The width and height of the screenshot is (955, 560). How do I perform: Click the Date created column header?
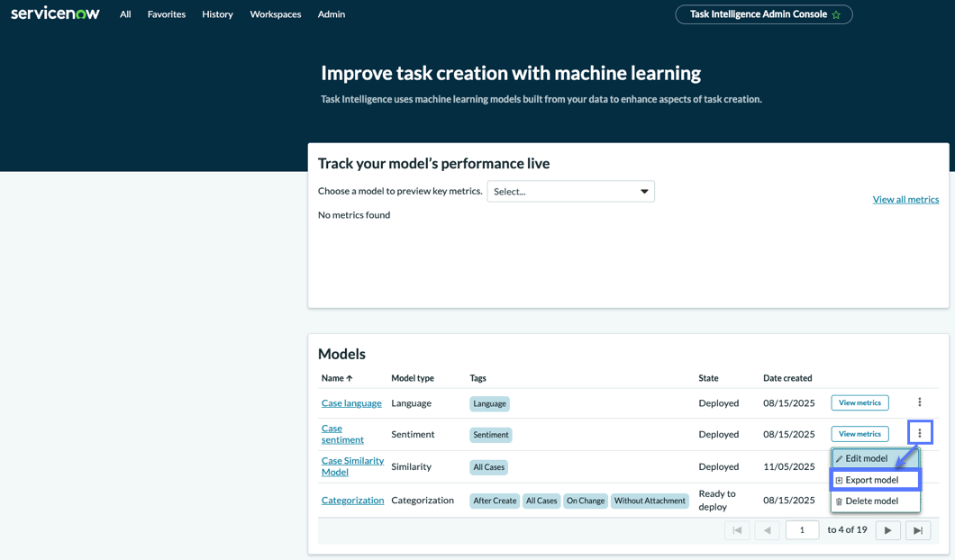787,378
